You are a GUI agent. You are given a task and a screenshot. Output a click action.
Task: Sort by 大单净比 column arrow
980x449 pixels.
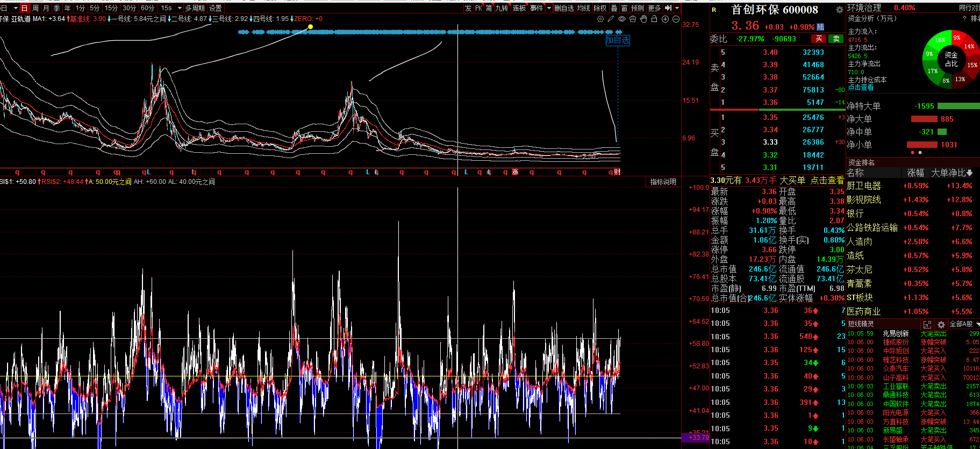(969, 173)
